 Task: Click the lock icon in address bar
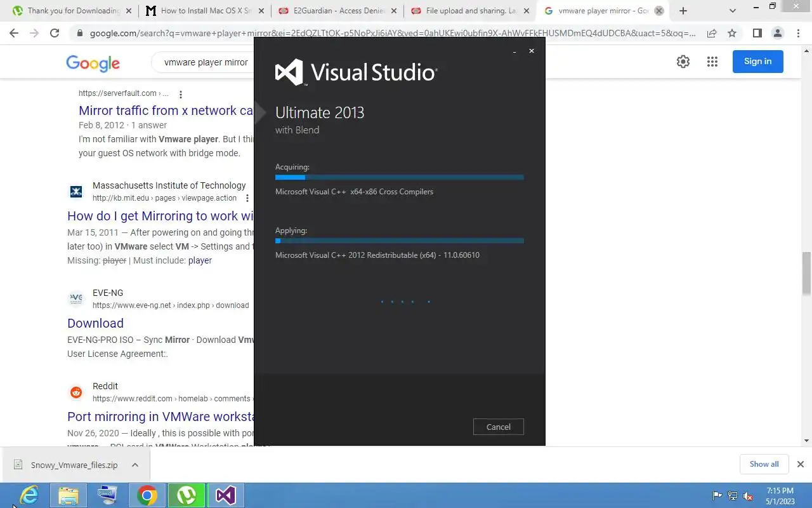click(80, 33)
